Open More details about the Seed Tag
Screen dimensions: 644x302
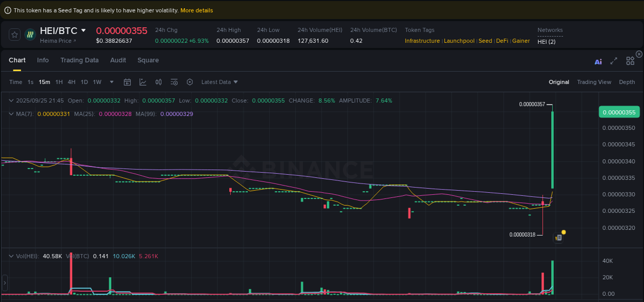[197, 10]
